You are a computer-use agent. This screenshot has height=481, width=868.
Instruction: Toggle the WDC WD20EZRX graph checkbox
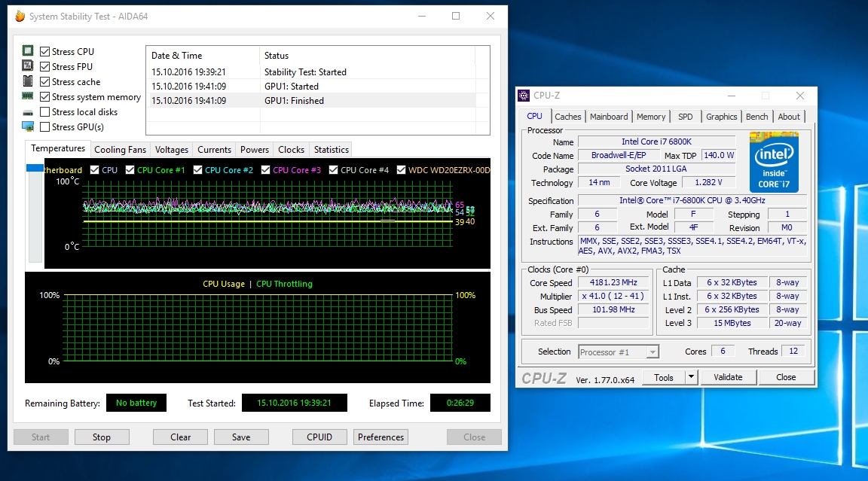[x=402, y=169]
